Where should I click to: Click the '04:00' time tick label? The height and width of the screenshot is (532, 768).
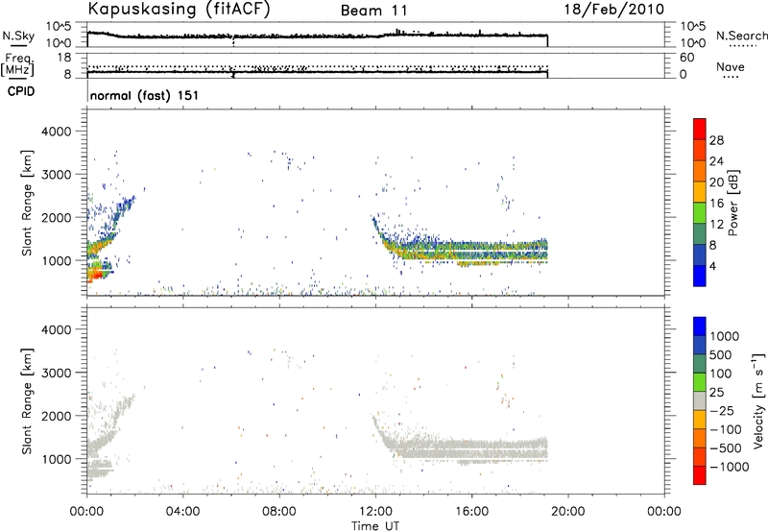tap(183, 512)
